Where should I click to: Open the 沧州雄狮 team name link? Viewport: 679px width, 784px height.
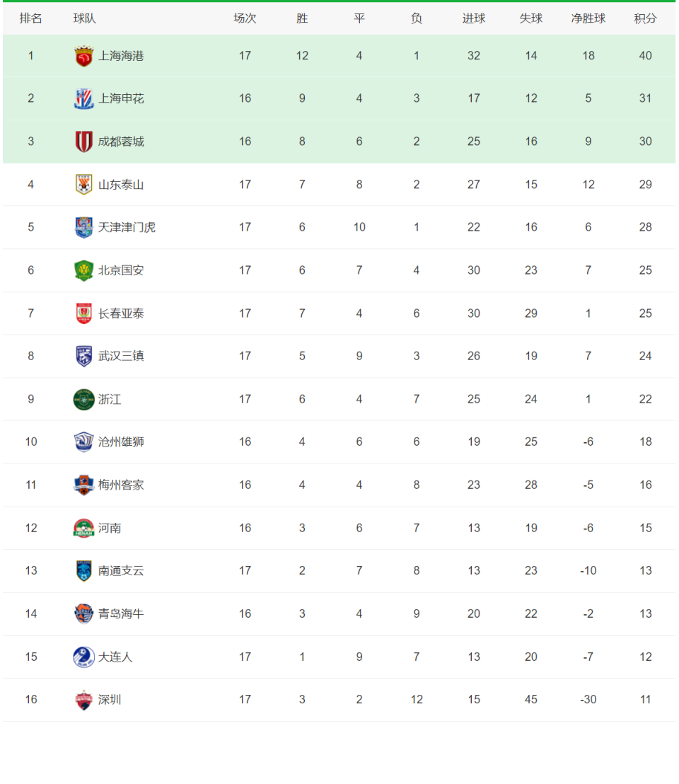pyautogui.click(x=121, y=442)
